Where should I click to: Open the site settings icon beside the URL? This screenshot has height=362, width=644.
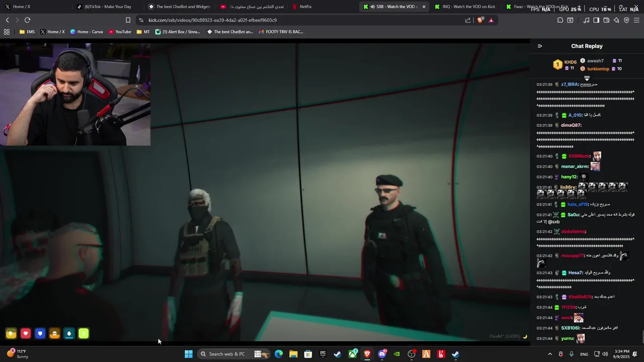tap(141, 20)
